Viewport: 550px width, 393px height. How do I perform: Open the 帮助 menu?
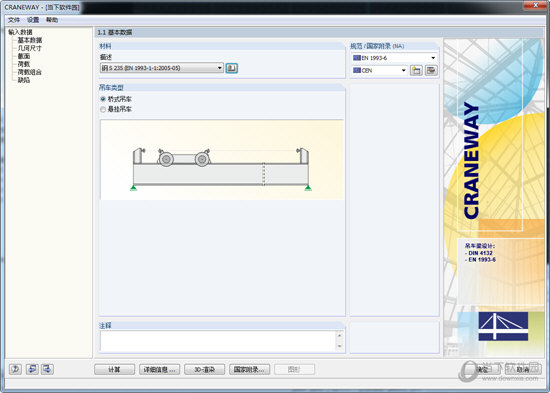(52, 20)
